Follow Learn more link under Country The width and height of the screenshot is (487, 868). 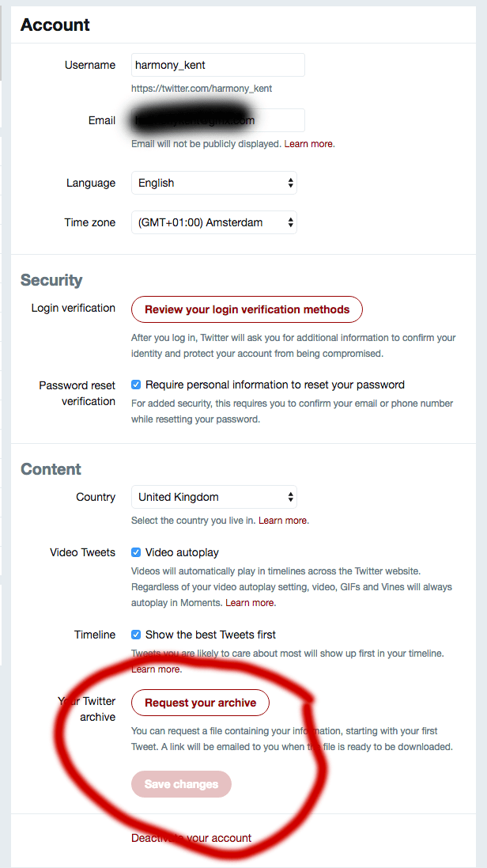click(x=283, y=521)
